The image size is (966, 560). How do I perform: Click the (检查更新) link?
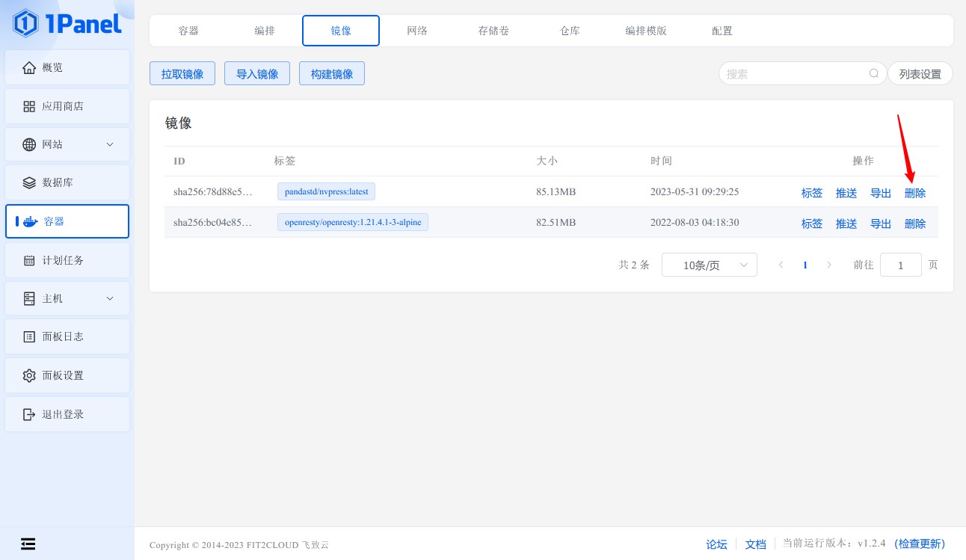(920, 544)
